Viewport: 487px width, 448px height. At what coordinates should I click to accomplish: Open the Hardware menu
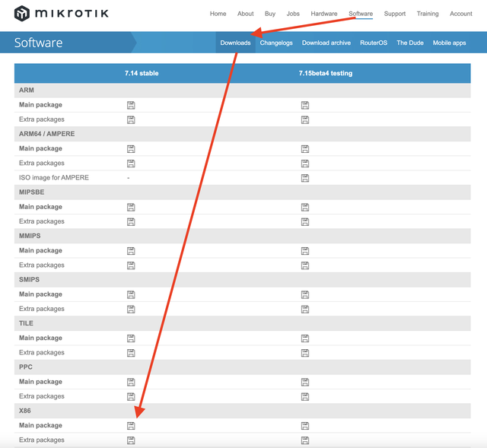324,14
